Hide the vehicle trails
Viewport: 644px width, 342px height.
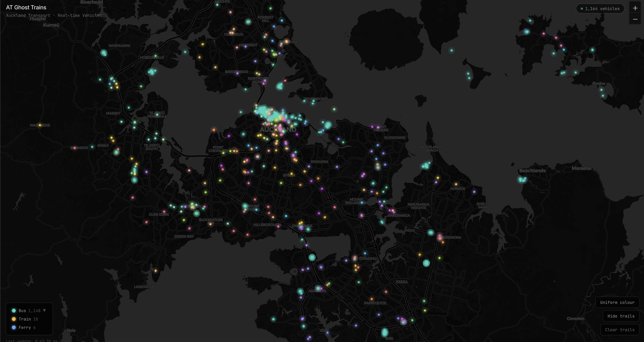621,316
